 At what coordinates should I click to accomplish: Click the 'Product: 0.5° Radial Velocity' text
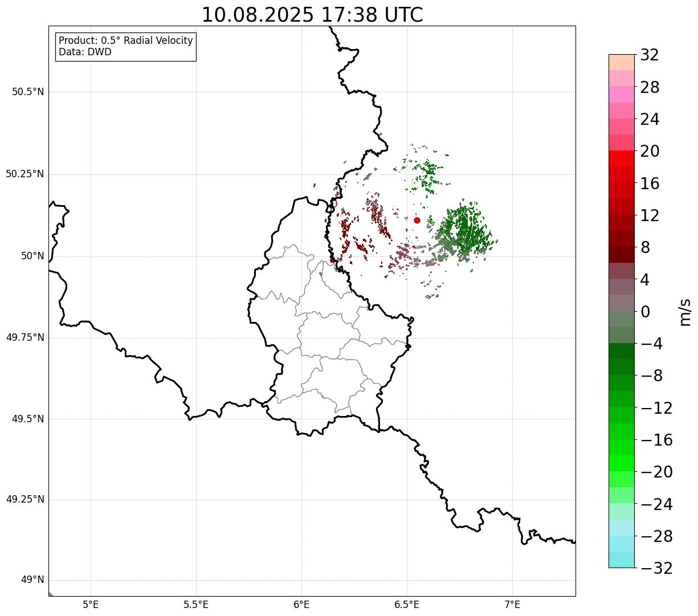click(126, 41)
